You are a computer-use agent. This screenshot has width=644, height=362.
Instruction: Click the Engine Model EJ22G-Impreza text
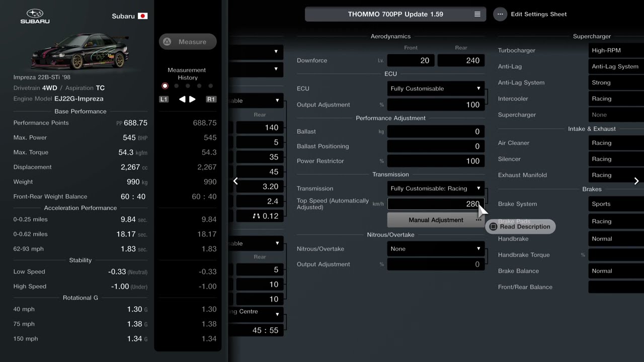(x=58, y=99)
